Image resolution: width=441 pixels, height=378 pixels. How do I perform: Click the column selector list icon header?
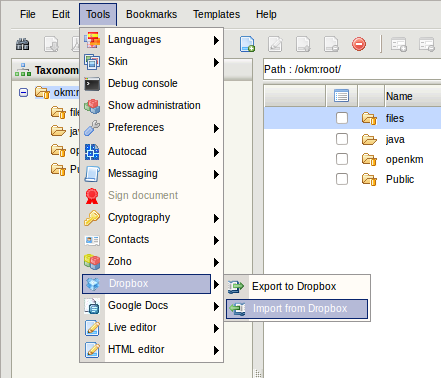(x=341, y=96)
